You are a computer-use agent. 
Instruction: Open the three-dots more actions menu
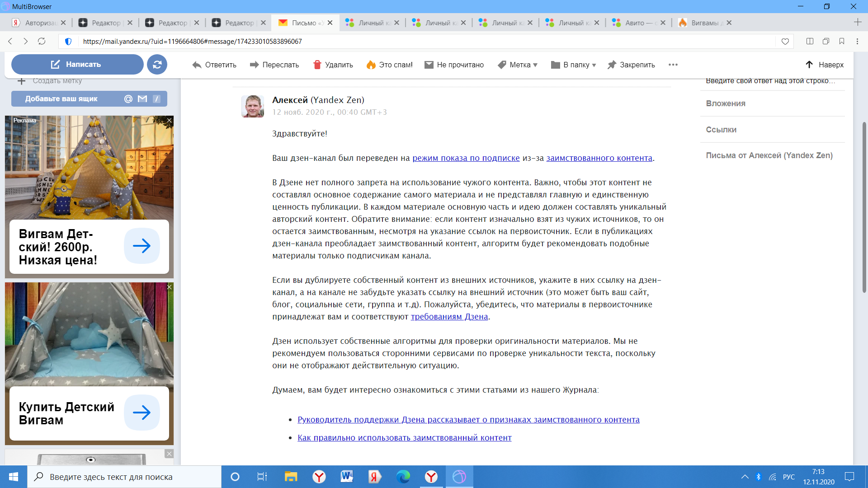(x=673, y=65)
